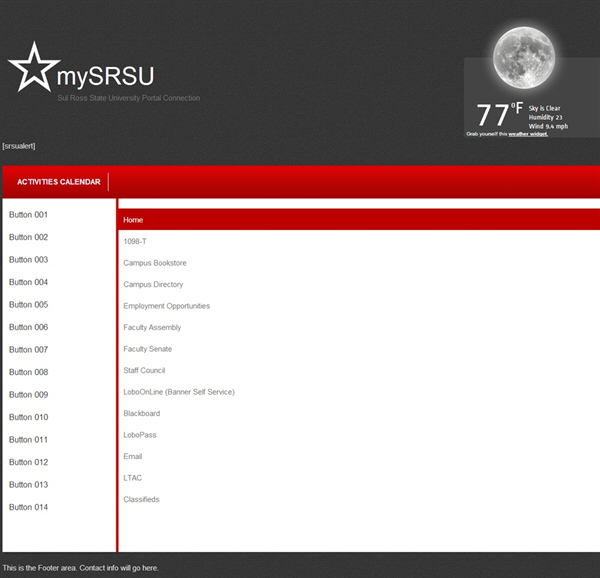View Employment Opportunities page

pyautogui.click(x=166, y=306)
